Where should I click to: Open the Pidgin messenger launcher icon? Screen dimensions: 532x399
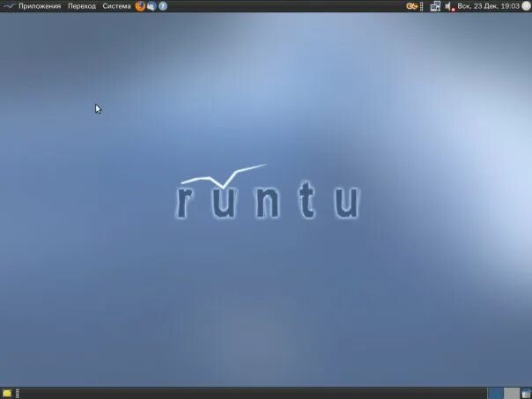151,6
